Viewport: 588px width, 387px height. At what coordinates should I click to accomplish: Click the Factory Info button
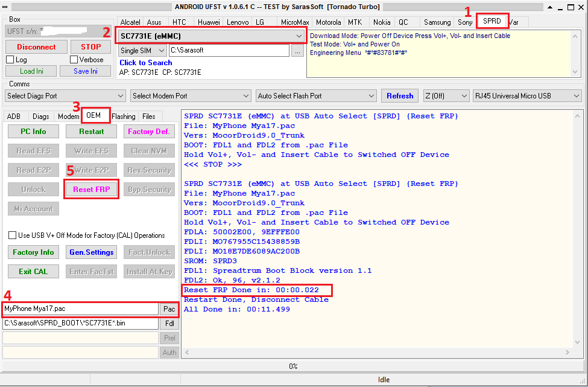pos(33,252)
